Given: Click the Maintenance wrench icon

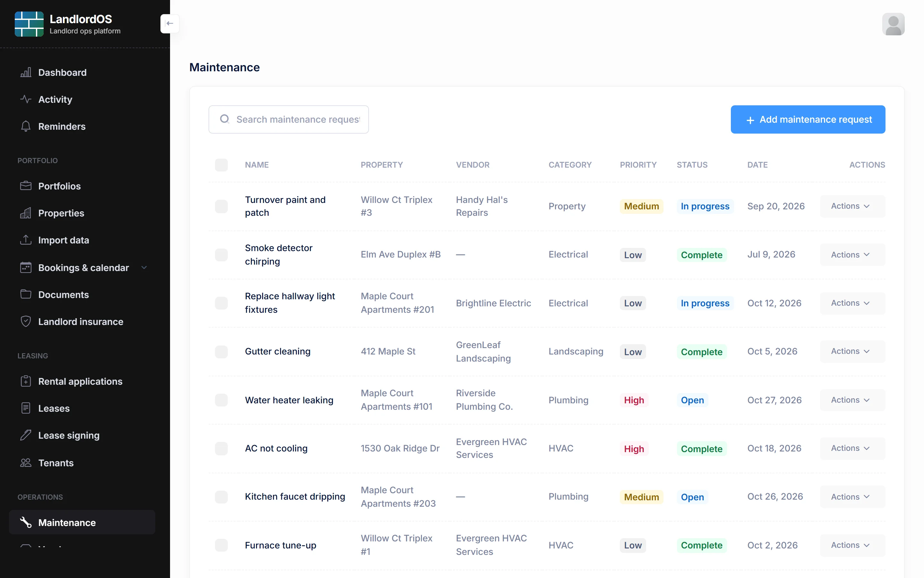Looking at the screenshot, I should click(x=26, y=522).
